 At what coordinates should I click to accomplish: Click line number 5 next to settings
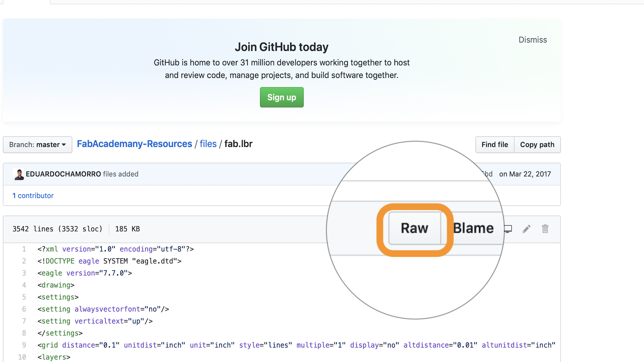24,297
